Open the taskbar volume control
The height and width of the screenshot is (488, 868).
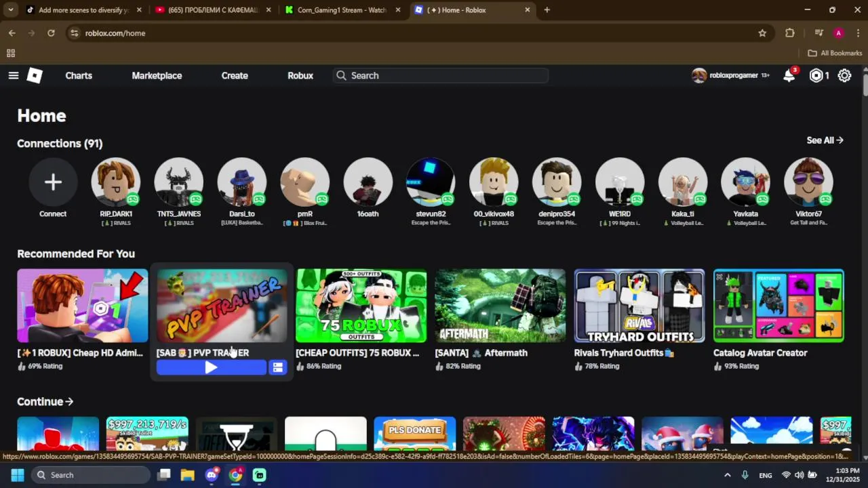coord(799,475)
